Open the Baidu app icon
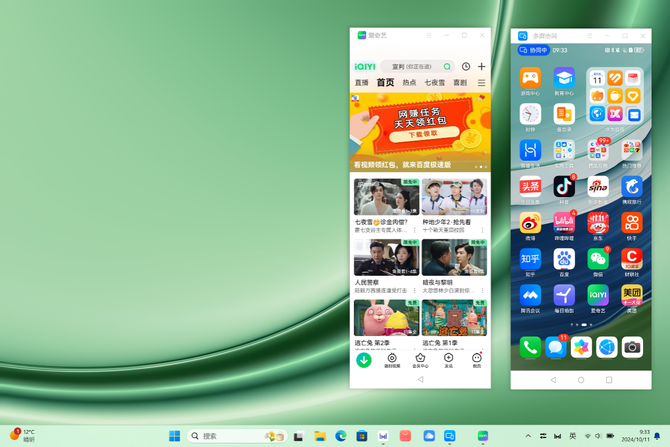Image resolution: width=670 pixels, height=447 pixels. 564,258
